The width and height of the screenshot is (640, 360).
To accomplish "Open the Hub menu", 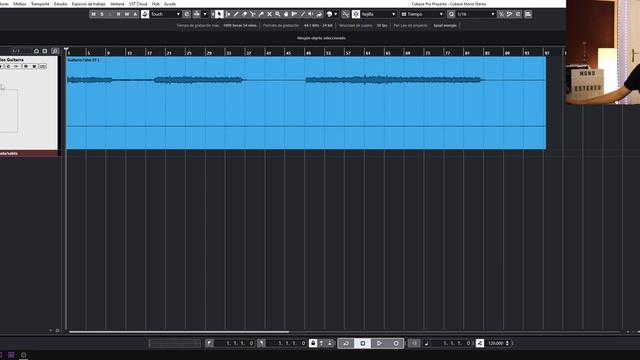I will click(156, 4).
